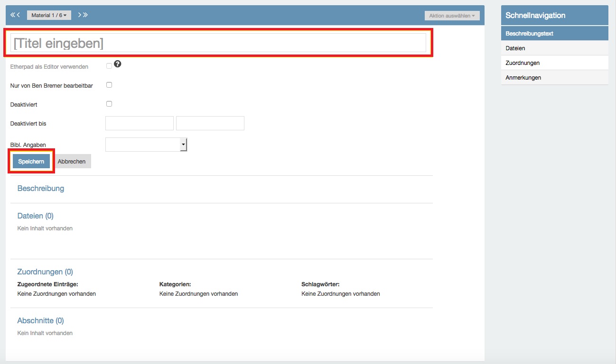Open the 'Aktion auswählen' dropdown

[452, 16]
